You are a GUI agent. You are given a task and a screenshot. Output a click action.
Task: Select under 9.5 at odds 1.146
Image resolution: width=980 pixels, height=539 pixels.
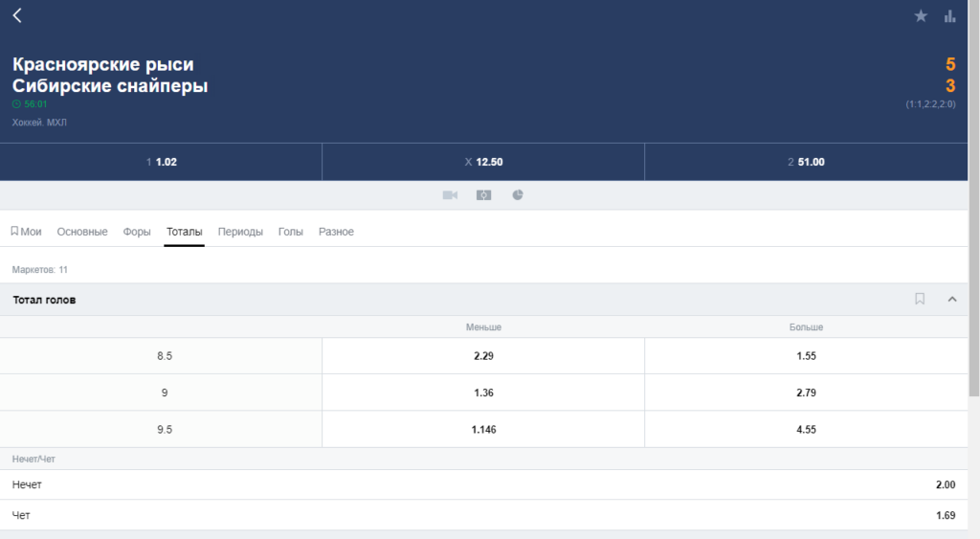click(x=483, y=430)
